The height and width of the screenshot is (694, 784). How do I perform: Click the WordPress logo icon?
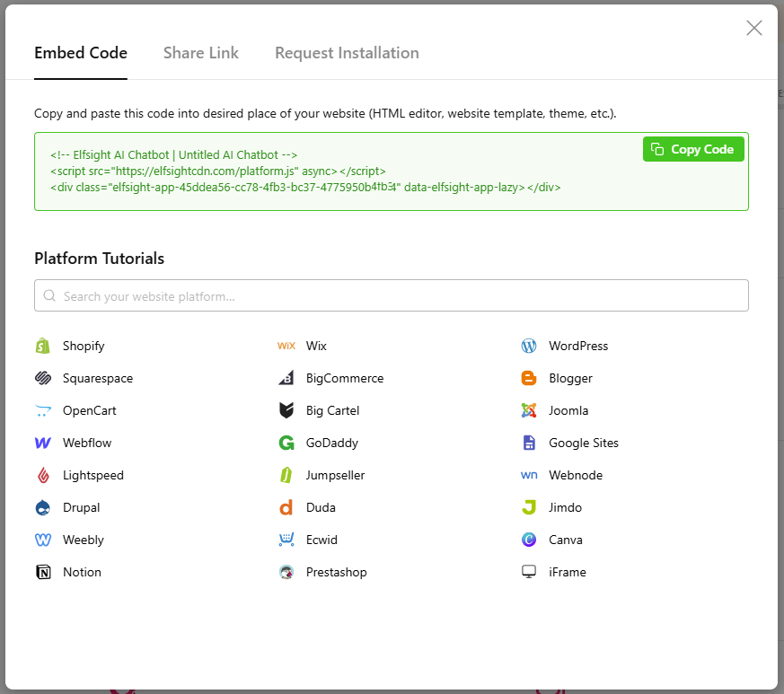click(529, 346)
